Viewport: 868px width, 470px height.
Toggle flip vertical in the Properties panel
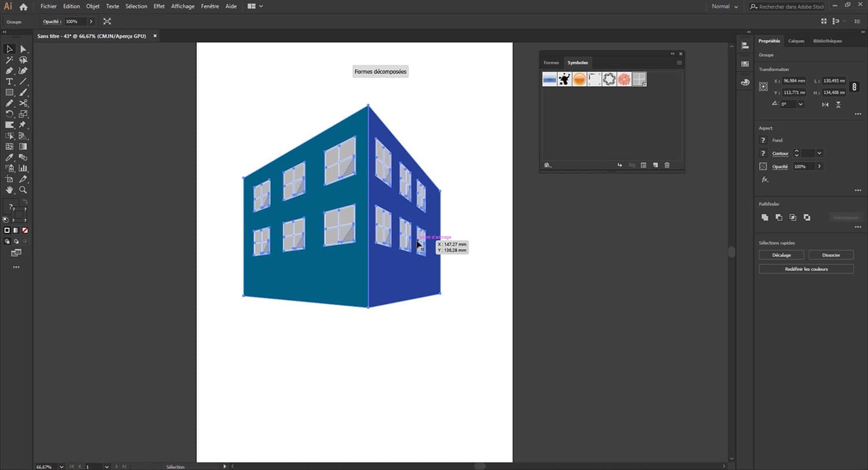[838, 105]
